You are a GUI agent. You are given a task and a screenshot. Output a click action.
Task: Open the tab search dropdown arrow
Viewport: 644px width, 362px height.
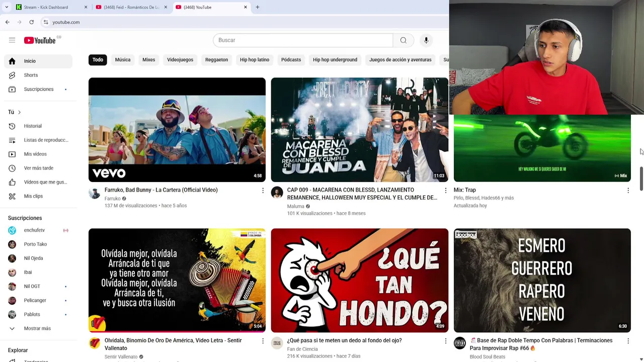click(6, 7)
